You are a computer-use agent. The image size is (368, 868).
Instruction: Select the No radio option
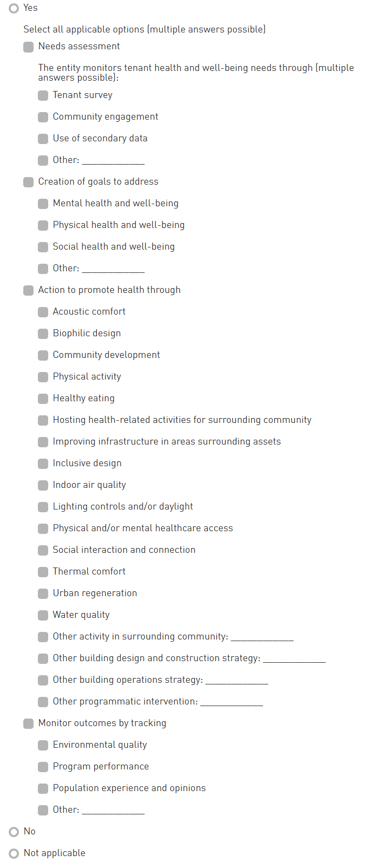click(14, 832)
